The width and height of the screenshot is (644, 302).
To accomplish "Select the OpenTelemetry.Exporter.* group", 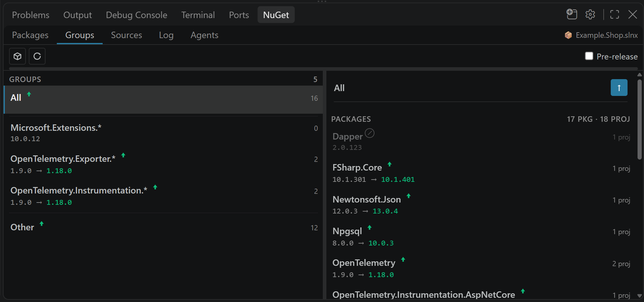I will click(163, 164).
